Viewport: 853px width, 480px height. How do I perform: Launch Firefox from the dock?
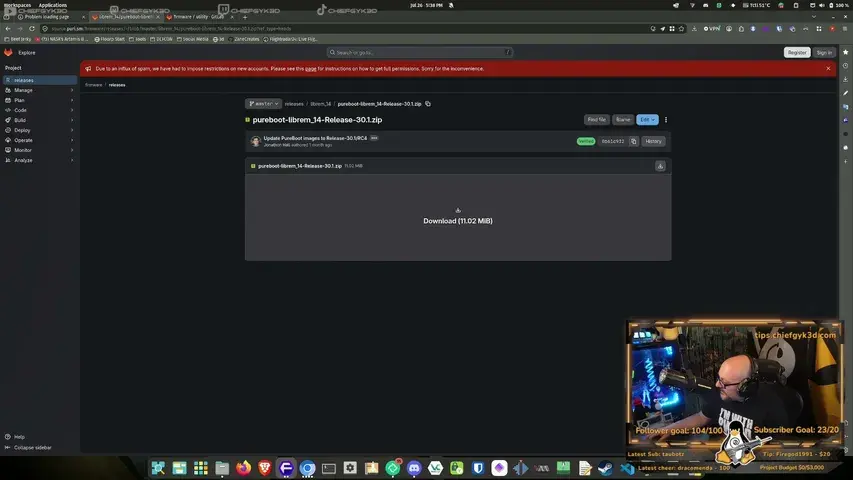(243, 467)
